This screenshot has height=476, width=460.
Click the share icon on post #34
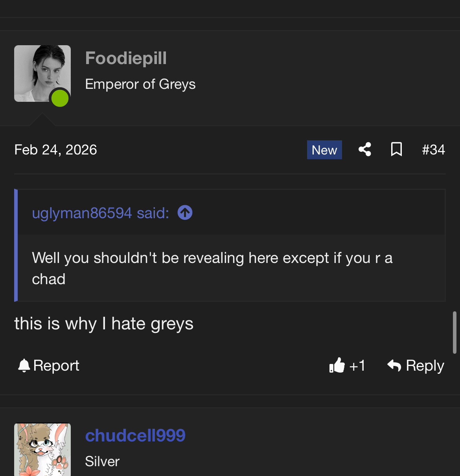point(365,149)
